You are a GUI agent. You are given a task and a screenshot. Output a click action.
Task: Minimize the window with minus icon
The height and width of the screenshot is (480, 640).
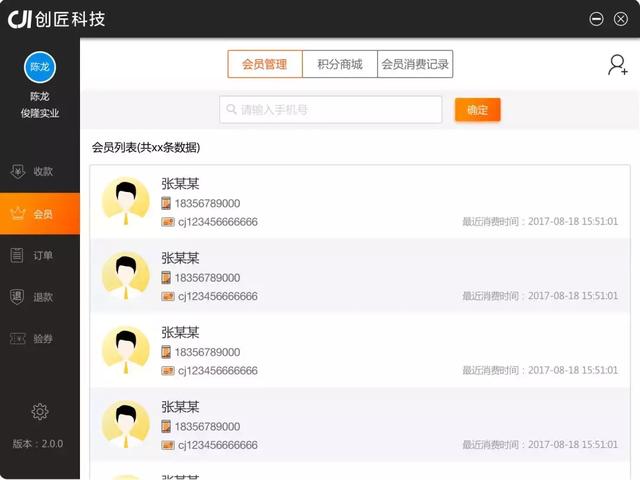596,19
